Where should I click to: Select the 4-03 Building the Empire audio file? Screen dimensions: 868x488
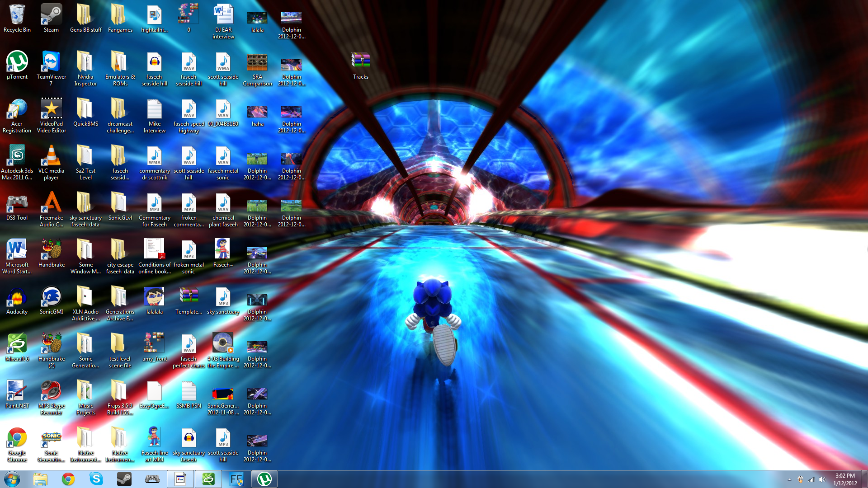223,351
